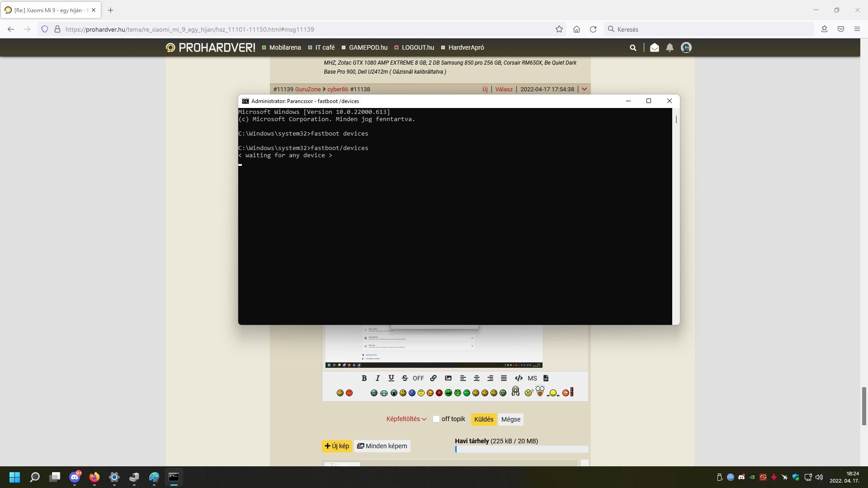The height and width of the screenshot is (488, 868).
Task: Open GuruZone's user profile link
Action: (307, 89)
